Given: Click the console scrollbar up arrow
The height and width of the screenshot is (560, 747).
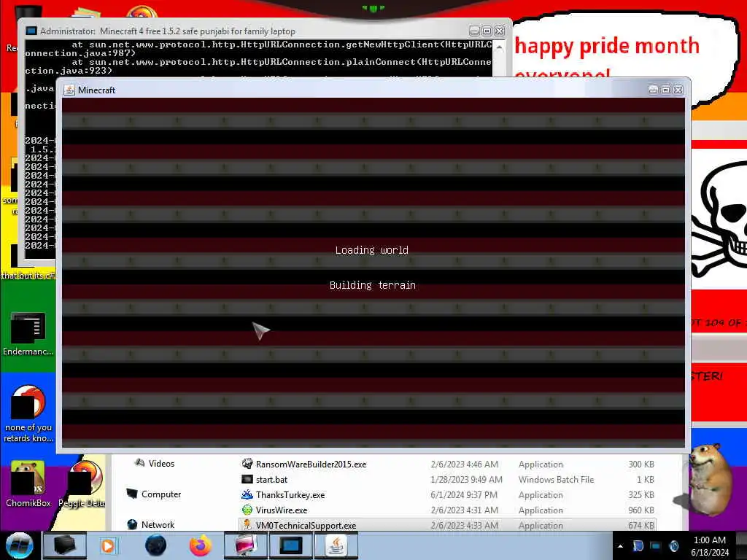Looking at the screenshot, I should click(x=499, y=47).
